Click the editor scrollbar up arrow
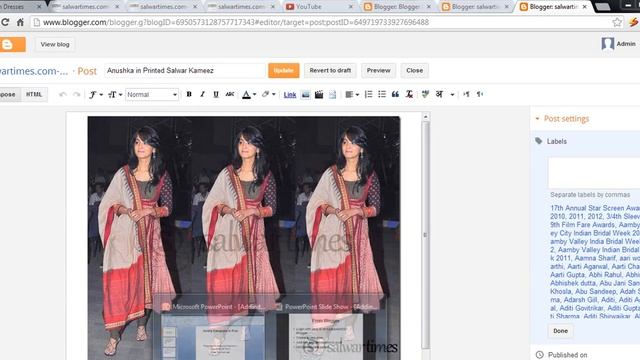 (425, 117)
